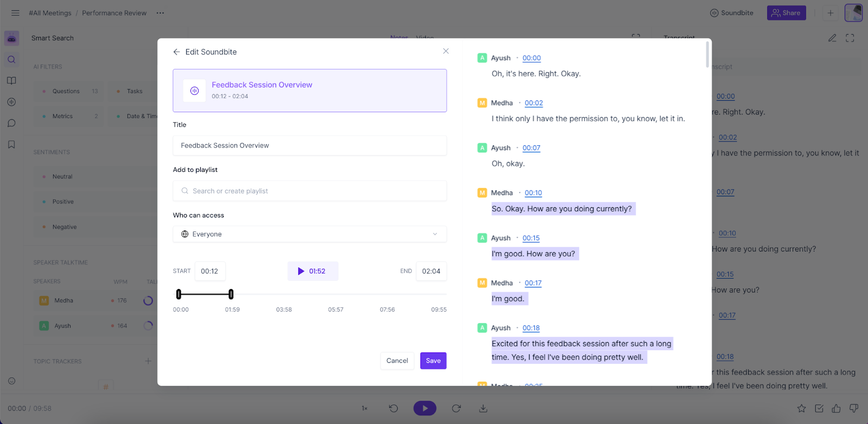The height and width of the screenshot is (424, 868).
Task: Click the thumbs up icon
Action: [836, 408]
